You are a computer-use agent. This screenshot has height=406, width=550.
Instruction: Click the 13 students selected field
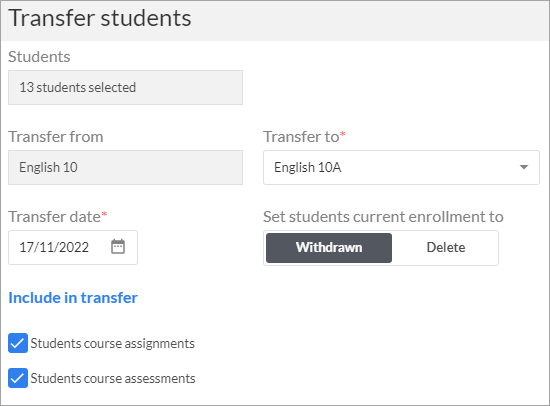(x=126, y=87)
